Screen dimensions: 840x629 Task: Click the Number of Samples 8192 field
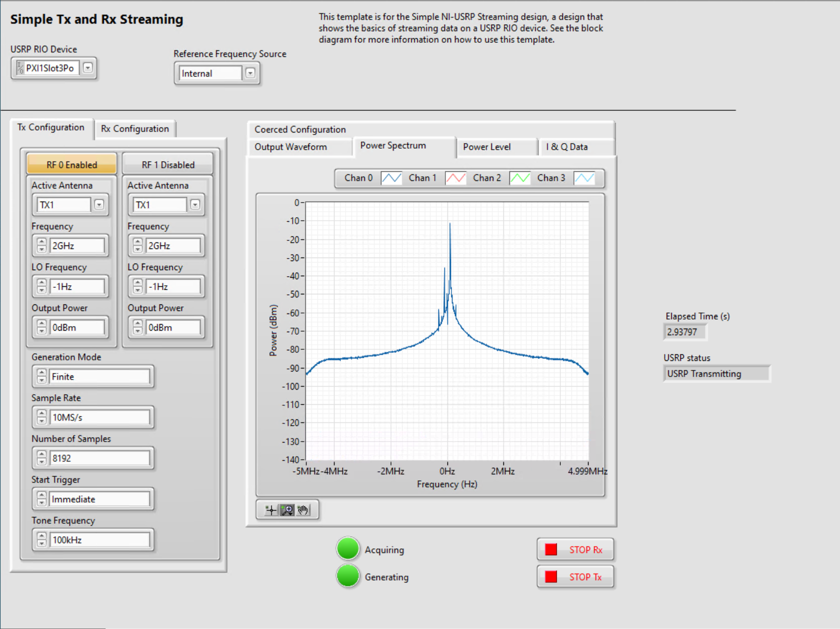coord(100,458)
